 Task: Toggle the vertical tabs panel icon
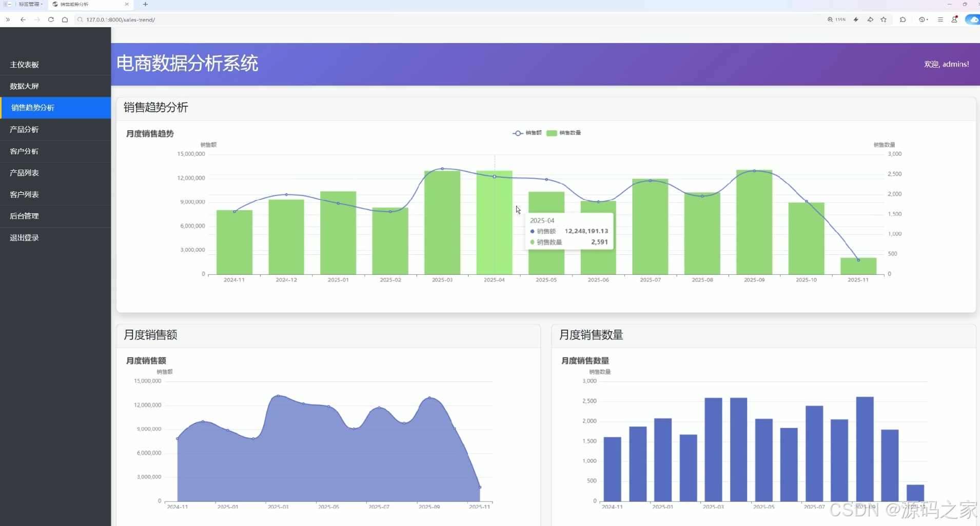(x=8, y=4)
